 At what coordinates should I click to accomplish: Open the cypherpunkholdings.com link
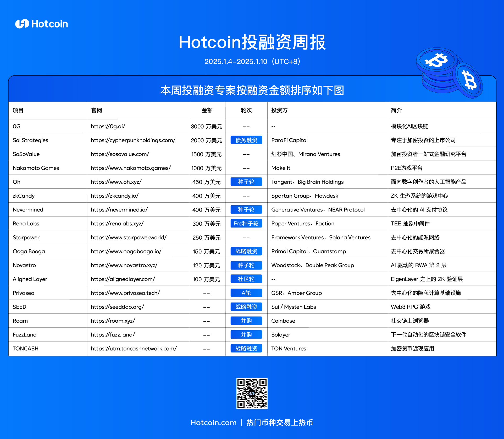(x=133, y=140)
